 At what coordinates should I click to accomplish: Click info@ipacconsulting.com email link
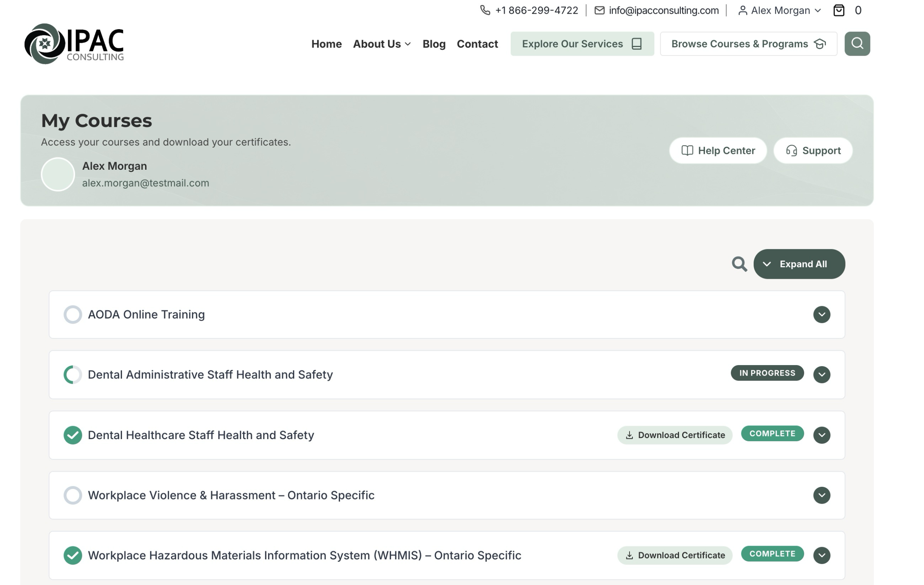coord(663,10)
